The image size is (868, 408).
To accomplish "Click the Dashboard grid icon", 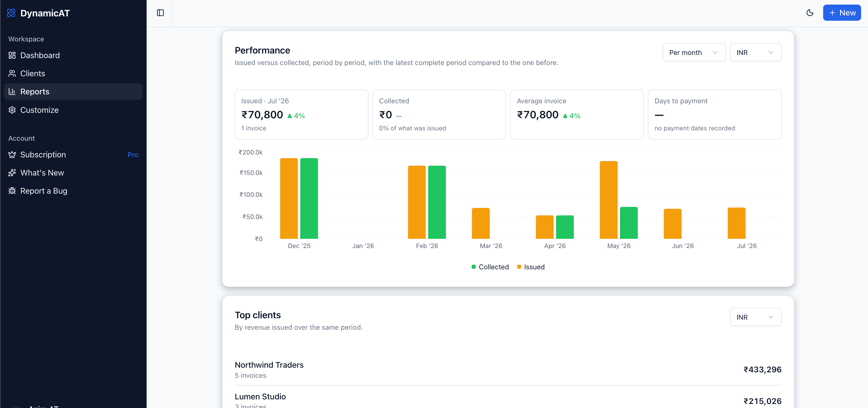I will coord(12,55).
